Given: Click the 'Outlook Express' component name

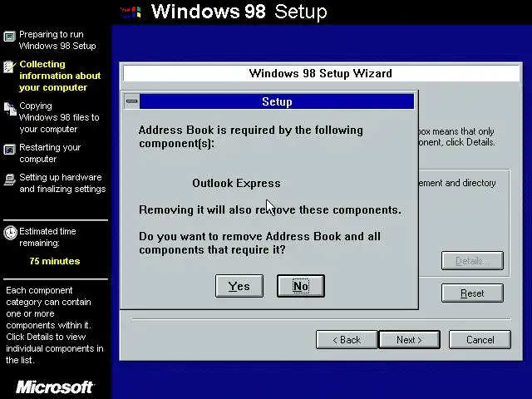Looking at the screenshot, I should [x=236, y=183].
